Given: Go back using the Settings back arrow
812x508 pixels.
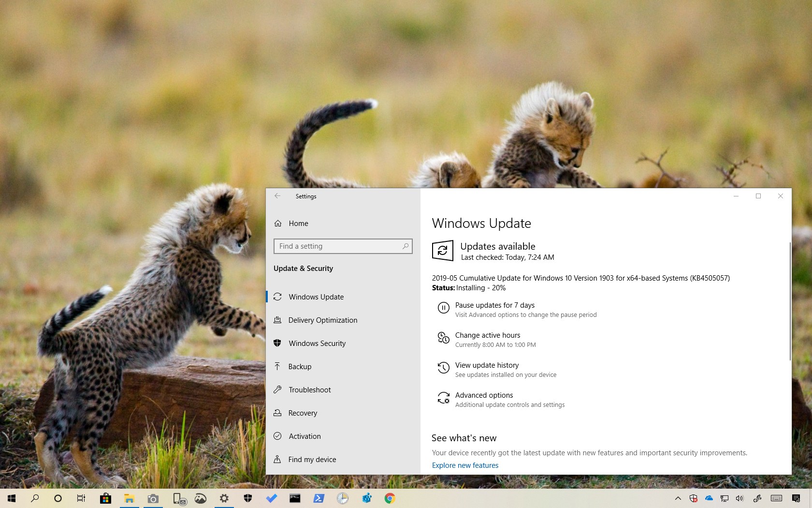Looking at the screenshot, I should coord(277,196).
